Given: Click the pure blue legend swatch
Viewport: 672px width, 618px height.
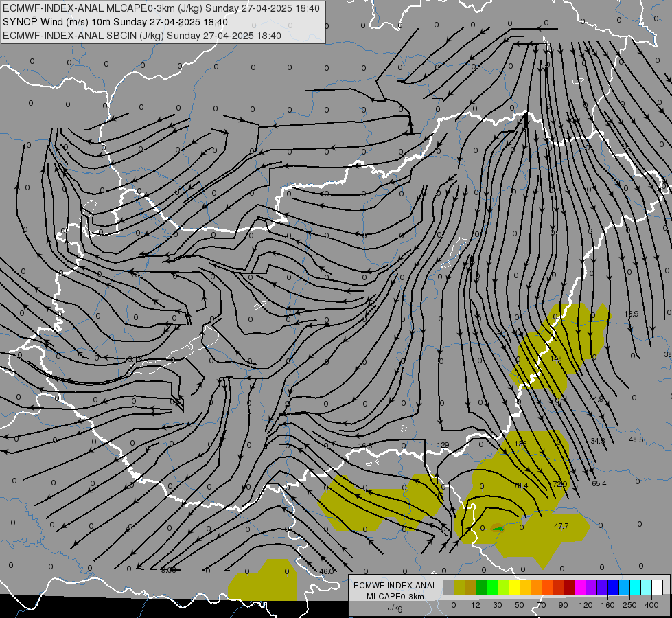Looking at the screenshot, I should coord(614,587).
